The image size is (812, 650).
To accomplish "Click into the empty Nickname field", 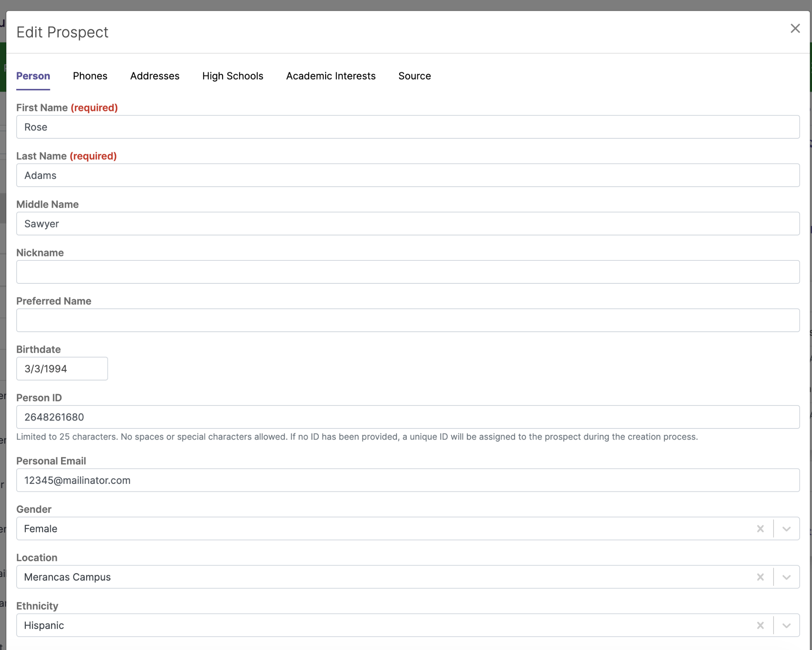I will click(x=408, y=272).
